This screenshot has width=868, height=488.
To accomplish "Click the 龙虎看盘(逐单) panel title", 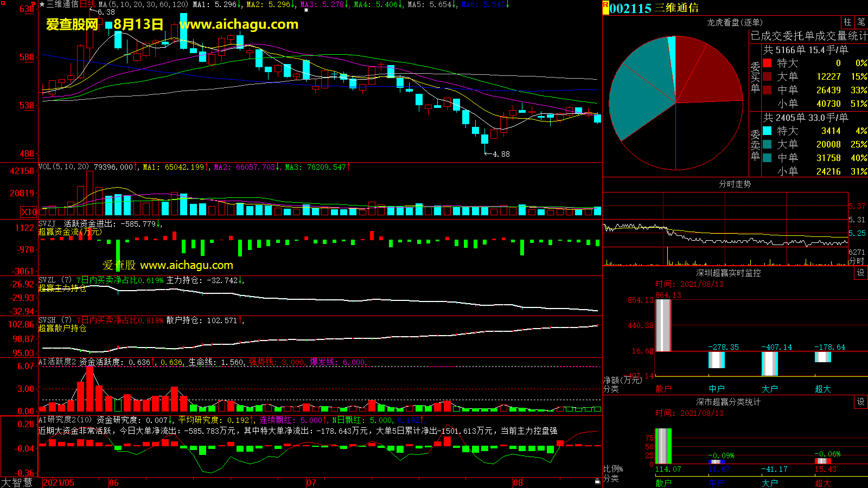I will point(735,22).
